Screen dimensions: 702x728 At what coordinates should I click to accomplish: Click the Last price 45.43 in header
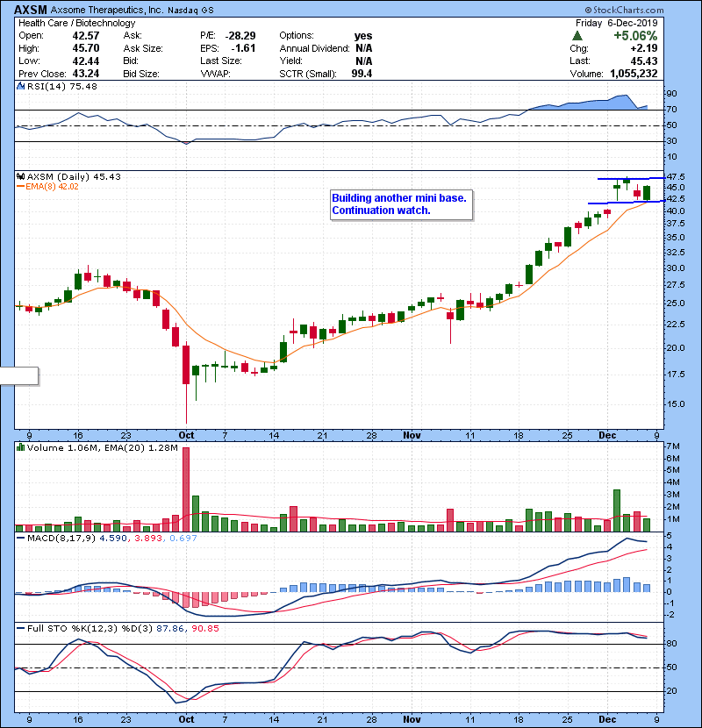(x=643, y=61)
